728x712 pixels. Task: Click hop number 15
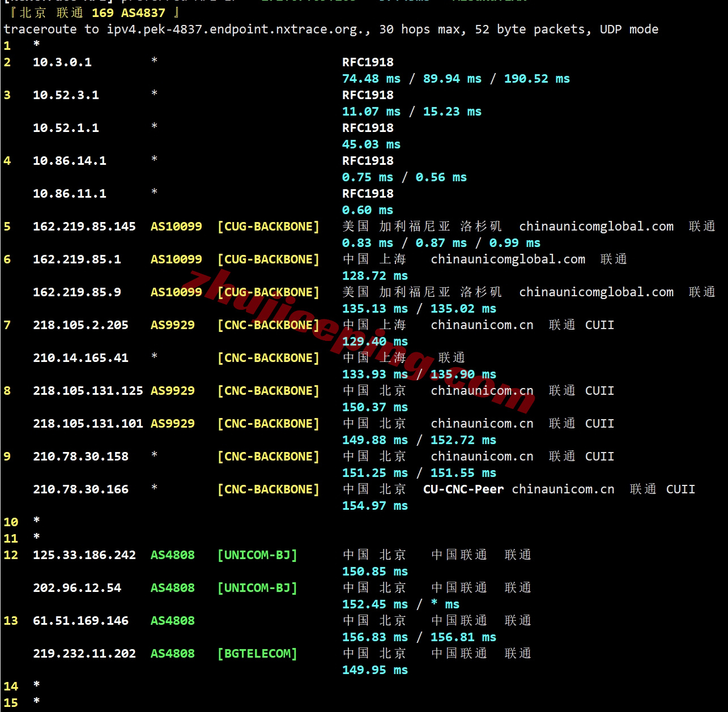[x=11, y=703]
